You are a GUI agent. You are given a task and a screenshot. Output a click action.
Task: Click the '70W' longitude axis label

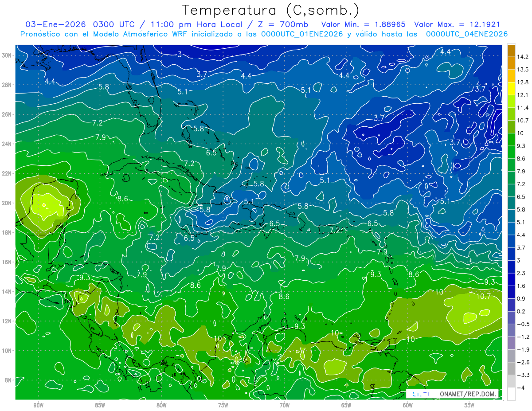285,406
